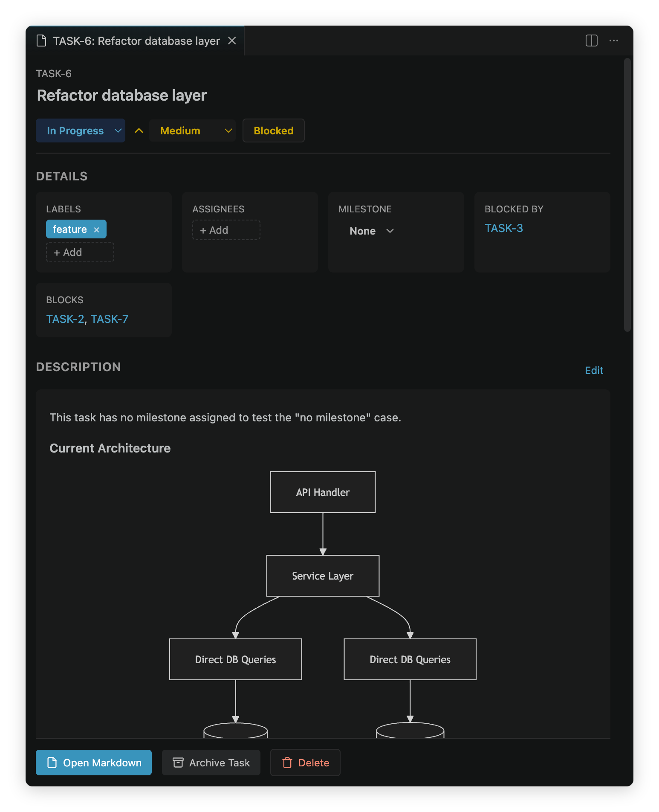The height and width of the screenshot is (812, 659).
Task: Click the MILESTONE field label
Action: (x=365, y=209)
